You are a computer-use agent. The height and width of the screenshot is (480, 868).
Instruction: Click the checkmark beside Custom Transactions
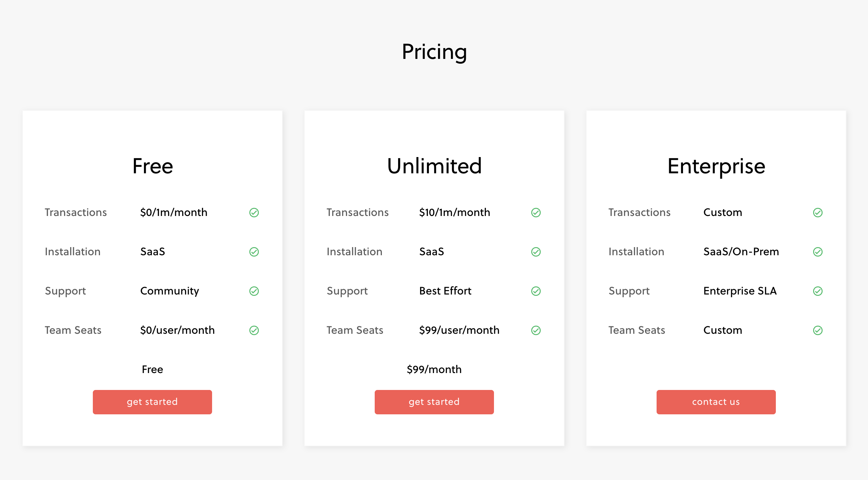tap(818, 213)
